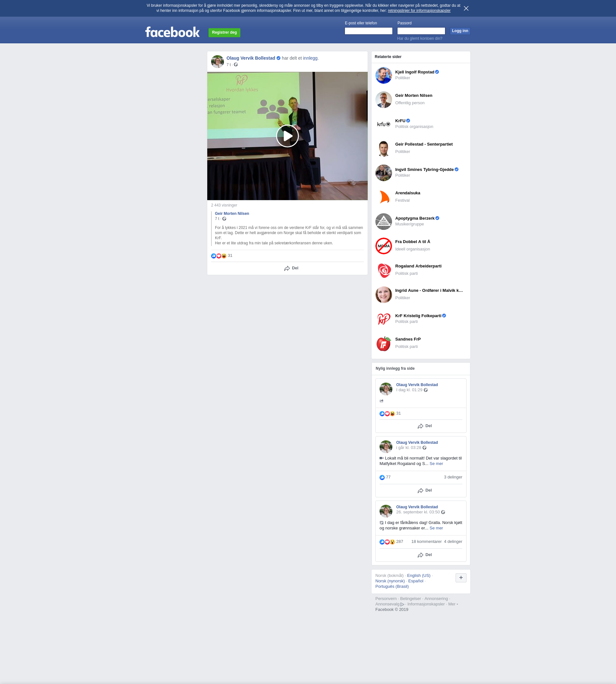Switch language to Norsk (nynorsk)
616x684 pixels.
[x=389, y=581]
